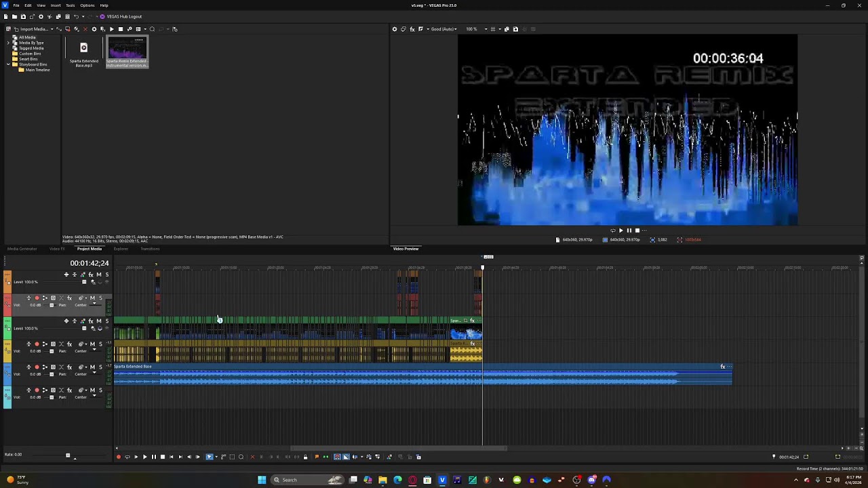Screen dimensions: 868x488
Task: Open the Options menu
Action: click(x=87, y=5)
